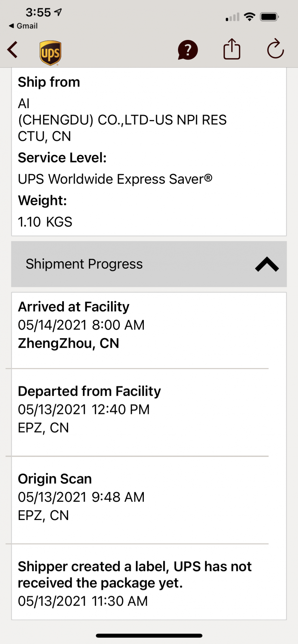Return to Gmail via the status bar link
Screen dimensions: 298x644
(24, 26)
